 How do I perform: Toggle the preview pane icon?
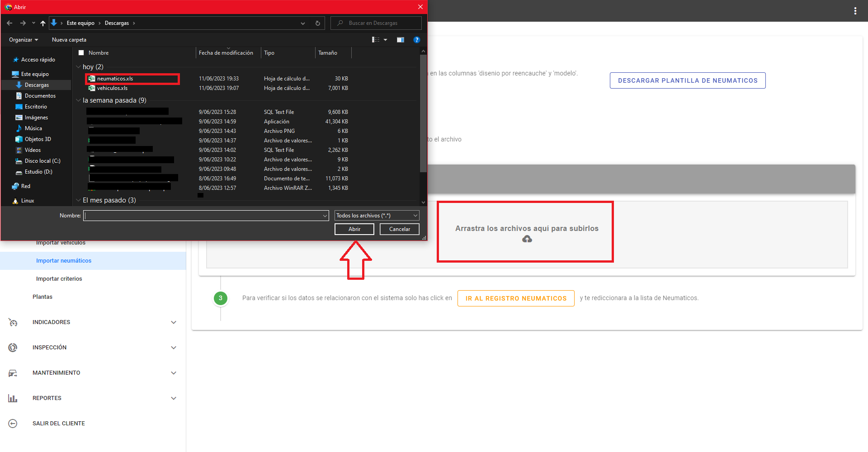point(400,40)
